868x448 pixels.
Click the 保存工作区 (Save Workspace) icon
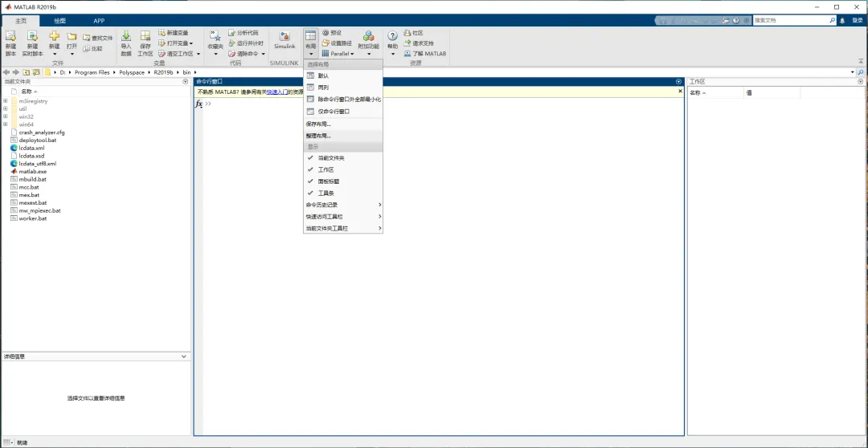coord(145,36)
